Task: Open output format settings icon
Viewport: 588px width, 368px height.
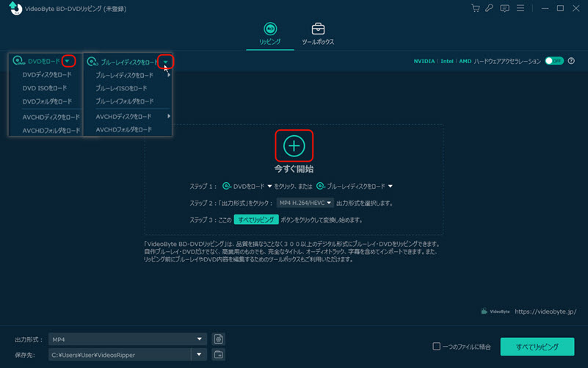Action: coord(218,339)
